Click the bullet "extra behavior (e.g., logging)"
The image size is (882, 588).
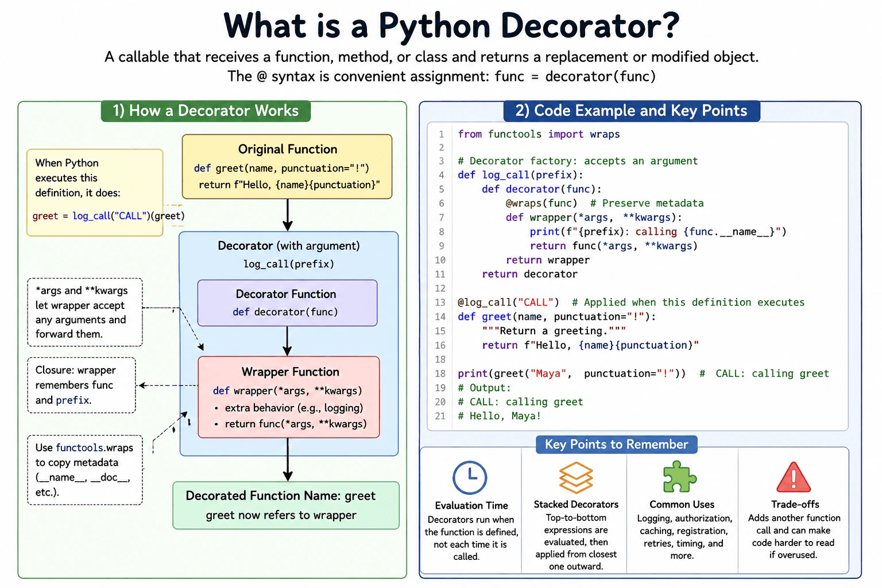point(289,408)
